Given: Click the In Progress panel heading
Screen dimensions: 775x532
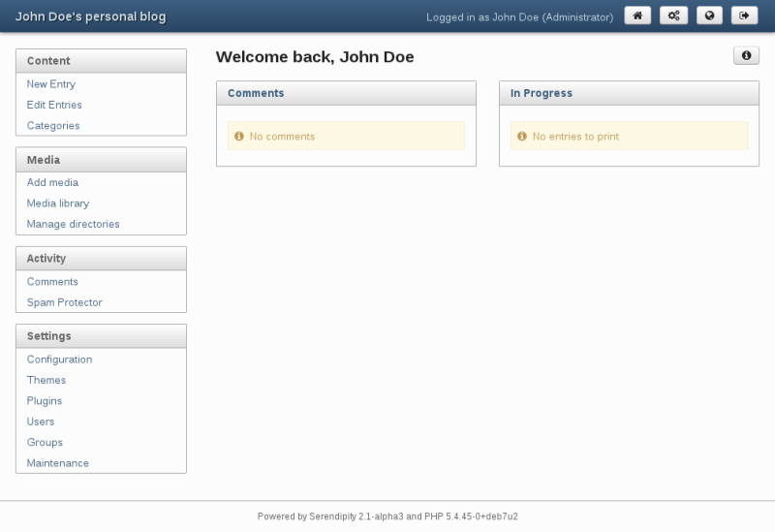Looking at the screenshot, I should point(542,93).
